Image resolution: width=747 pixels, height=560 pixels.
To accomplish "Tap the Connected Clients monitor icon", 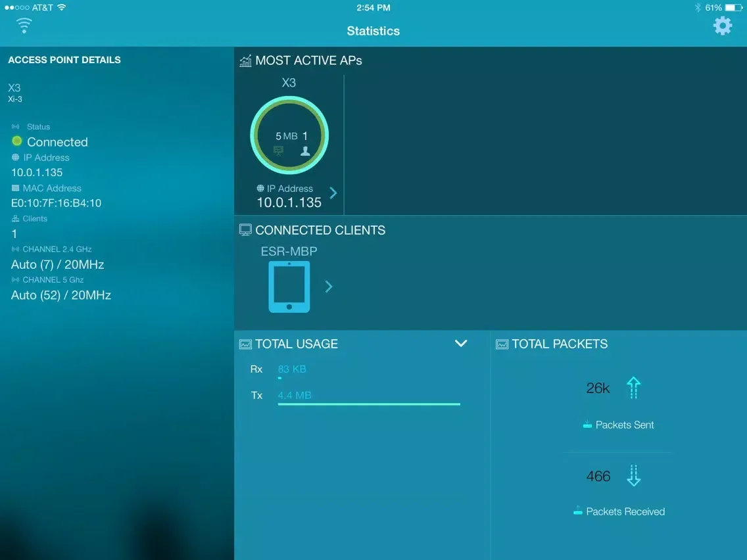I will coord(245,230).
